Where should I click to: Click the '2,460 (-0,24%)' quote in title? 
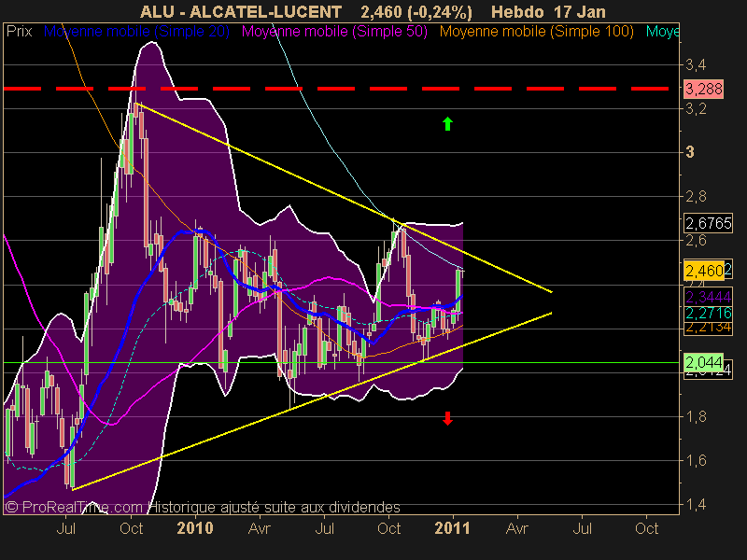(x=416, y=11)
